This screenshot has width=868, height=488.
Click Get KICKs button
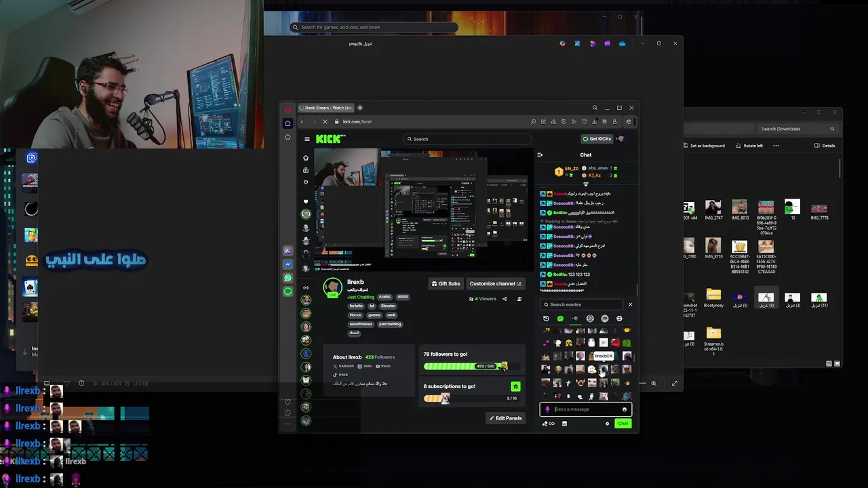pos(597,139)
